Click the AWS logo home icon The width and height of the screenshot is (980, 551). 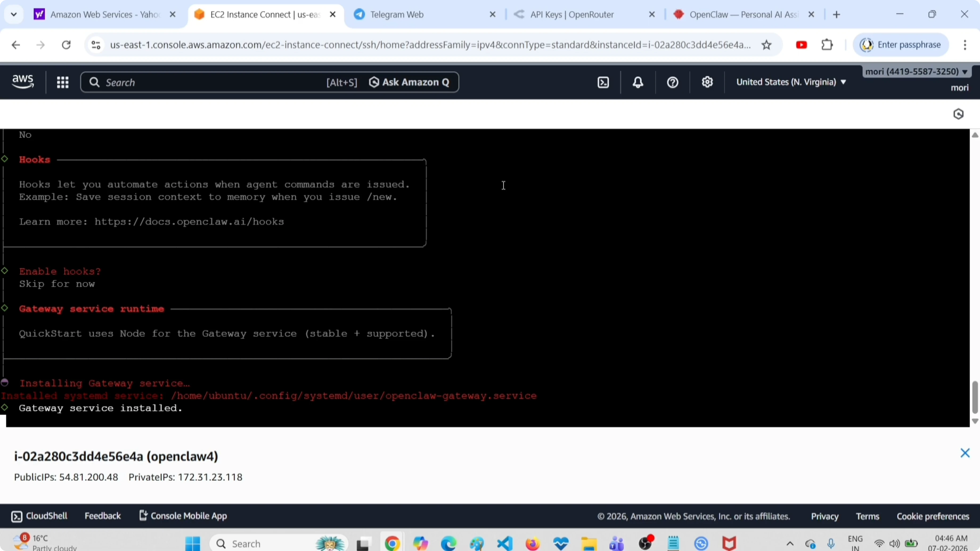[x=23, y=81]
